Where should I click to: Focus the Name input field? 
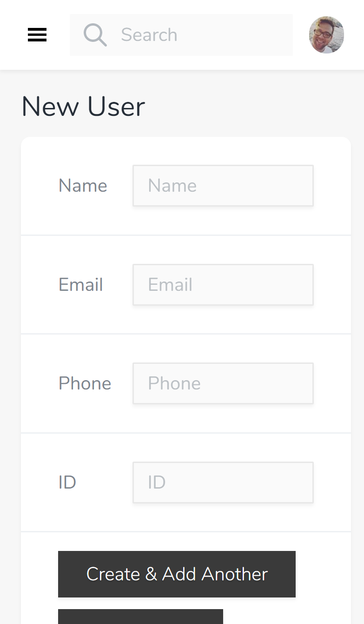point(223,185)
